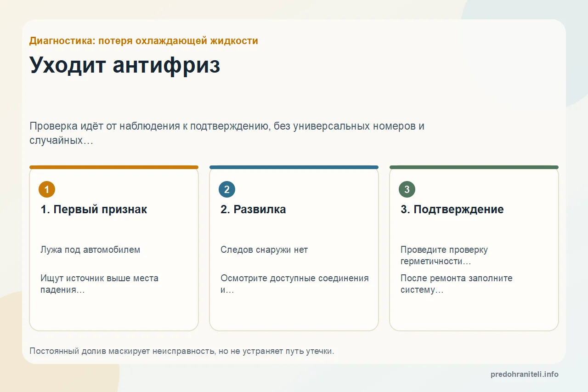
Task: Click the blue step 2 badge
Action: tap(227, 189)
